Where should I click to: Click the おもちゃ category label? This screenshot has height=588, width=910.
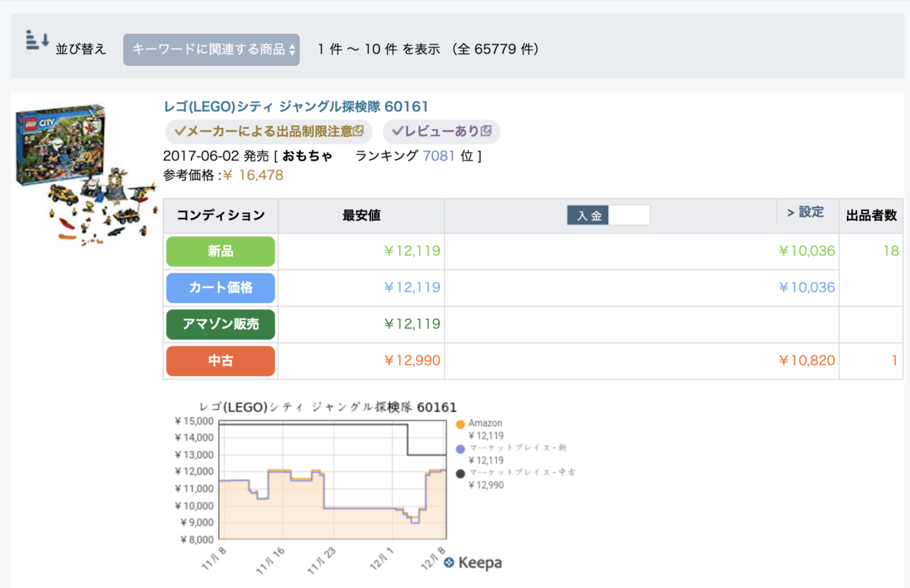point(307,156)
